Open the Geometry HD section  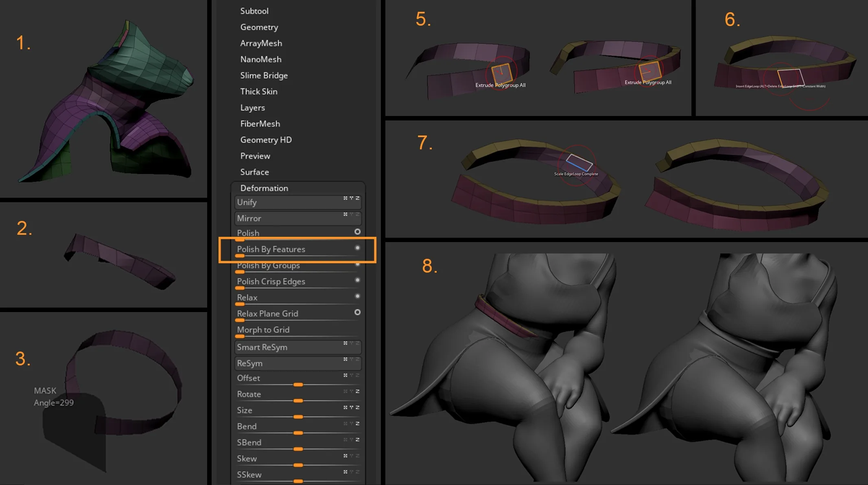tap(266, 140)
